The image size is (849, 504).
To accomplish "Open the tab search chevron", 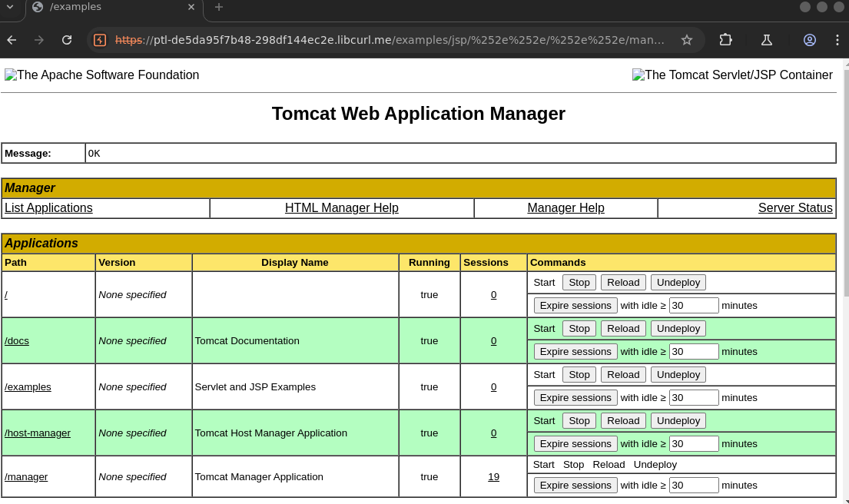I will pyautogui.click(x=10, y=7).
